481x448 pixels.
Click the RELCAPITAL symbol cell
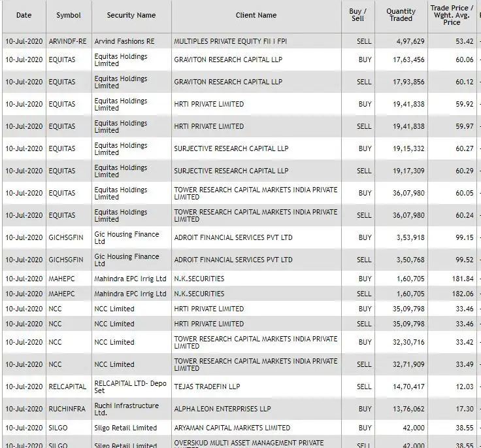click(67, 387)
